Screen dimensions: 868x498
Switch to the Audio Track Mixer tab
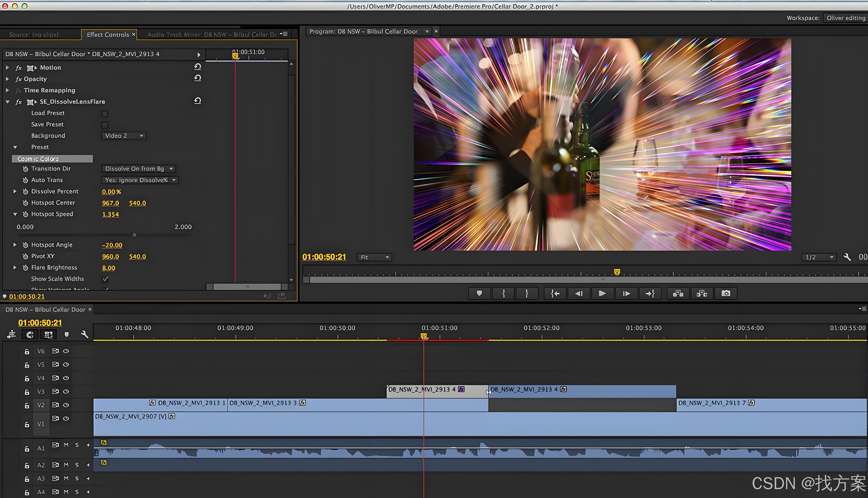click(212, 35)
